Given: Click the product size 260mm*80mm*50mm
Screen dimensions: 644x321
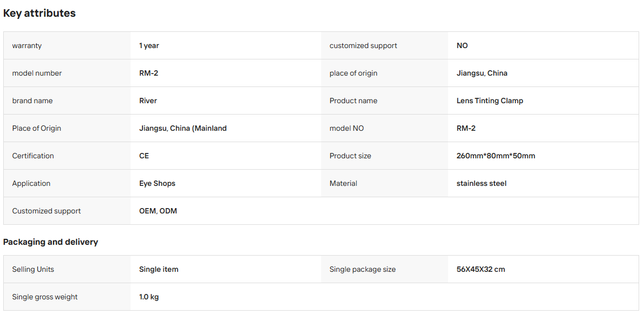Looking at the screenshot, I should click(x=496, y=156).
